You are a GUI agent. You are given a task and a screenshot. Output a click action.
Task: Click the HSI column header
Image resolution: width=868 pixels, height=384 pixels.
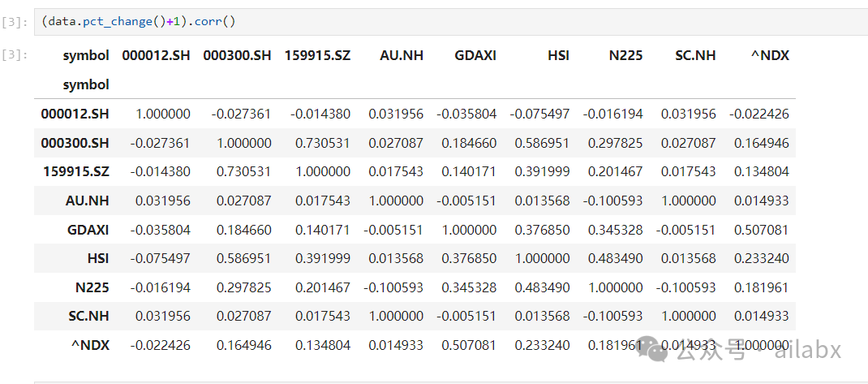coord(558,55)
